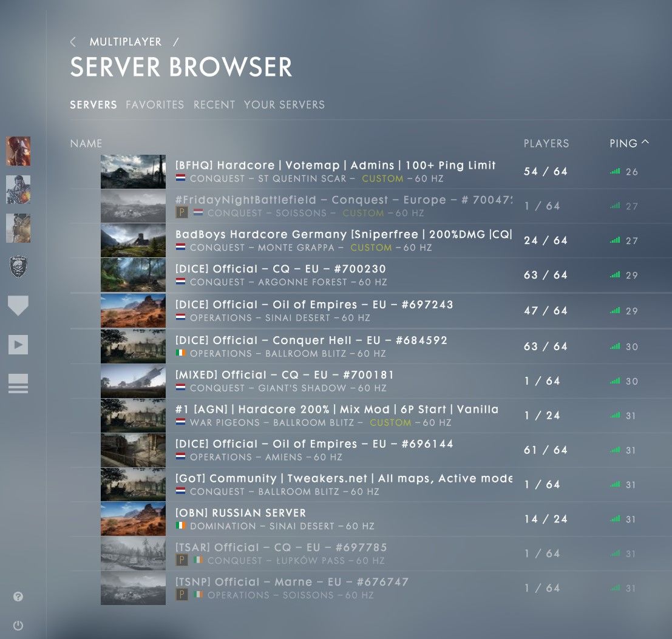The height and width of the screenshot is (639, 672).
Task: Toggle the PING sort direction arrow
Action: click(x=645, y=142)
